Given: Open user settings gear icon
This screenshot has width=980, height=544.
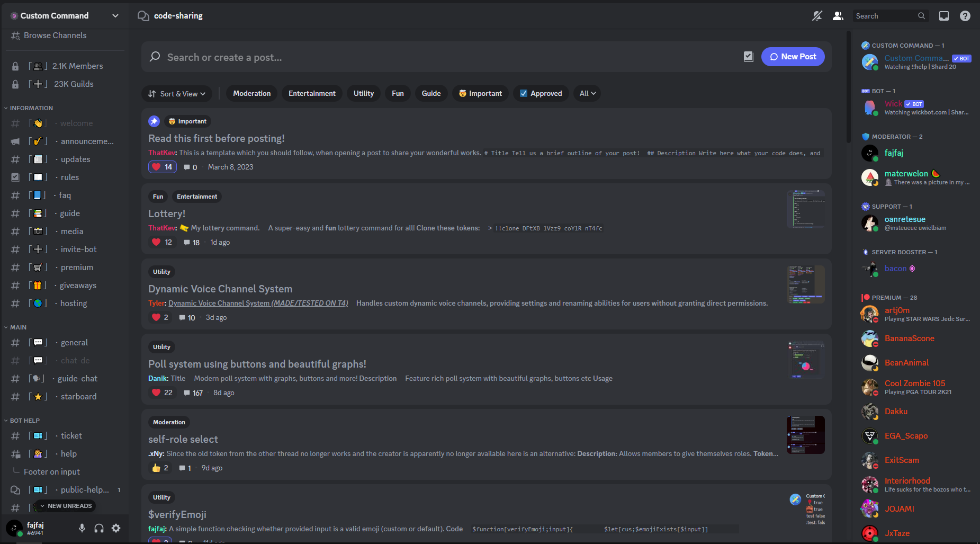Looking at the screenshot, I should [x=116, y=528].
